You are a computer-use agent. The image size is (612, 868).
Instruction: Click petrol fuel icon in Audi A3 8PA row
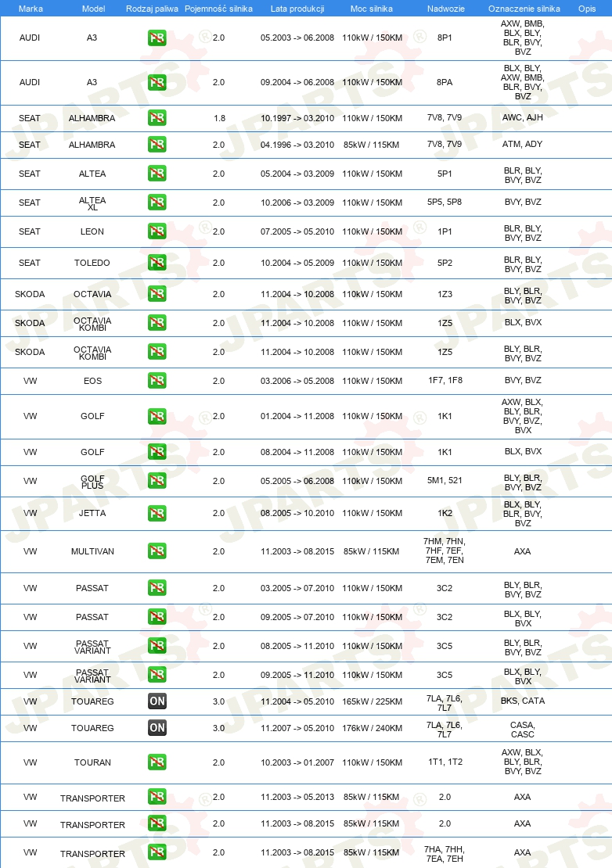point(157,82)
